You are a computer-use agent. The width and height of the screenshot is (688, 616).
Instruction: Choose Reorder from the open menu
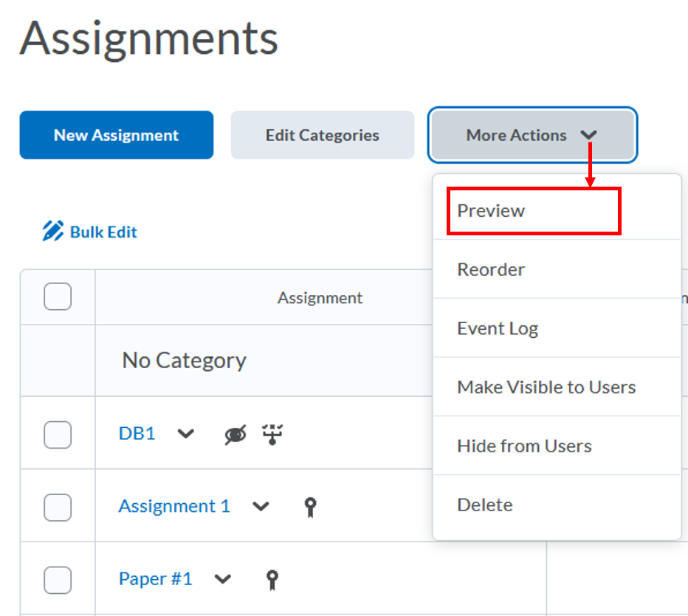pos(491,269)
